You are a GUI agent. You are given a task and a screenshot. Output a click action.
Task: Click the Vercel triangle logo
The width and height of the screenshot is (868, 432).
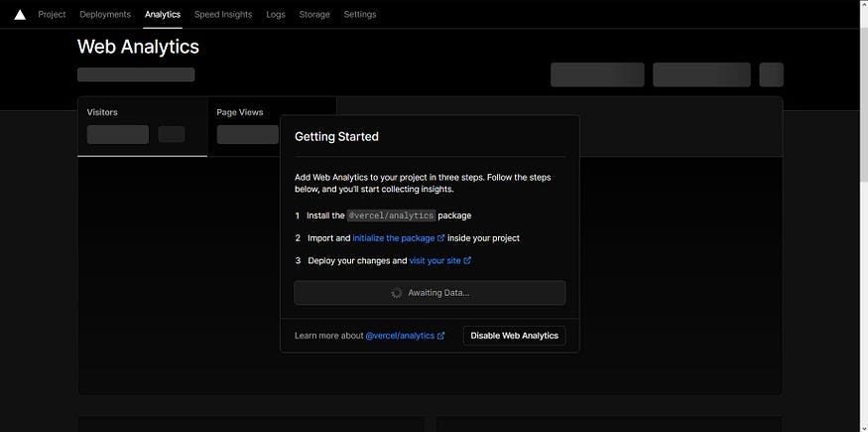[20, 14]
